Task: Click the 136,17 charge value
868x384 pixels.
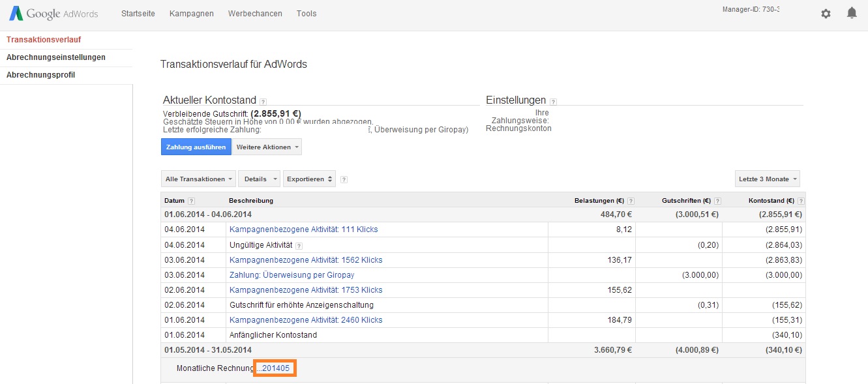Action: coord(619,260)
